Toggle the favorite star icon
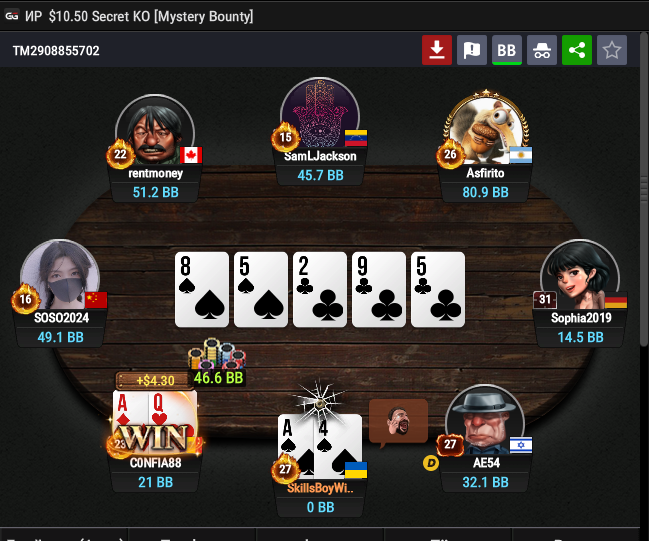The height and width of the screenshot is (541, 649). tap(612, 50)
